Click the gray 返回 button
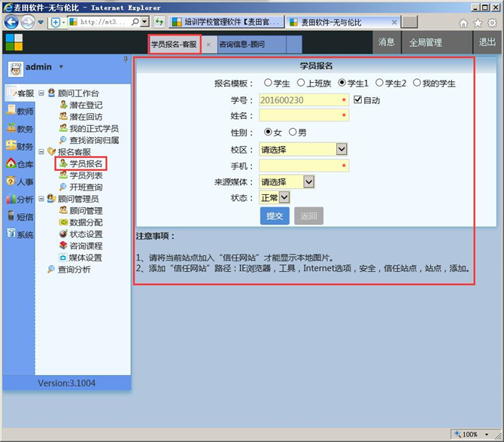The image size is (504, 442). pyautogui.click(x=308, y=215)
